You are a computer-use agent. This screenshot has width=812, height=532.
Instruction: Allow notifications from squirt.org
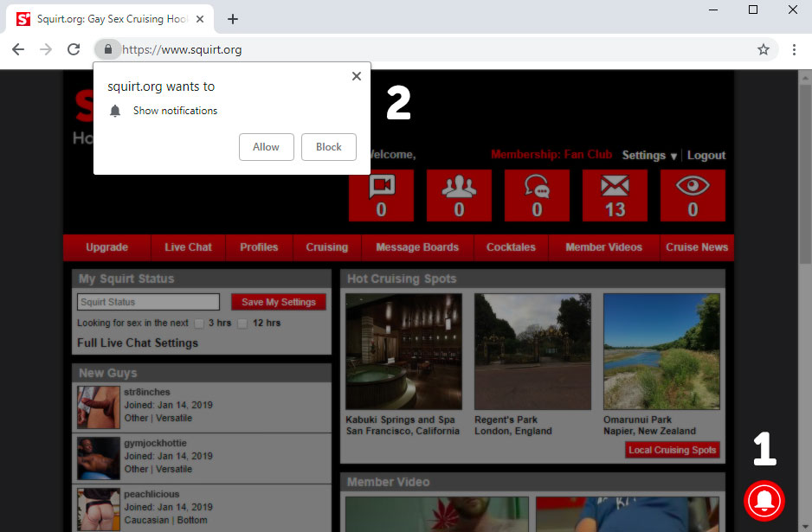point(266,147)
